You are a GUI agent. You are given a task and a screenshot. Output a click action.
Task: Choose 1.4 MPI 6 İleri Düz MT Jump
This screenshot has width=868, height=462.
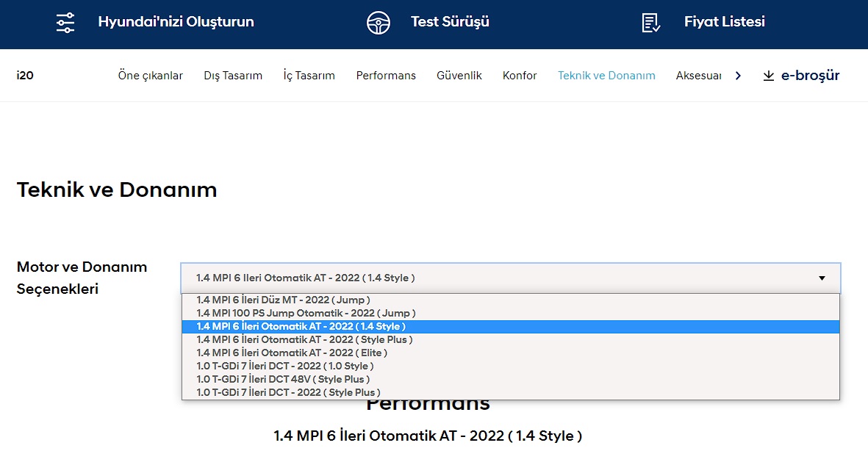pos(510,300)
